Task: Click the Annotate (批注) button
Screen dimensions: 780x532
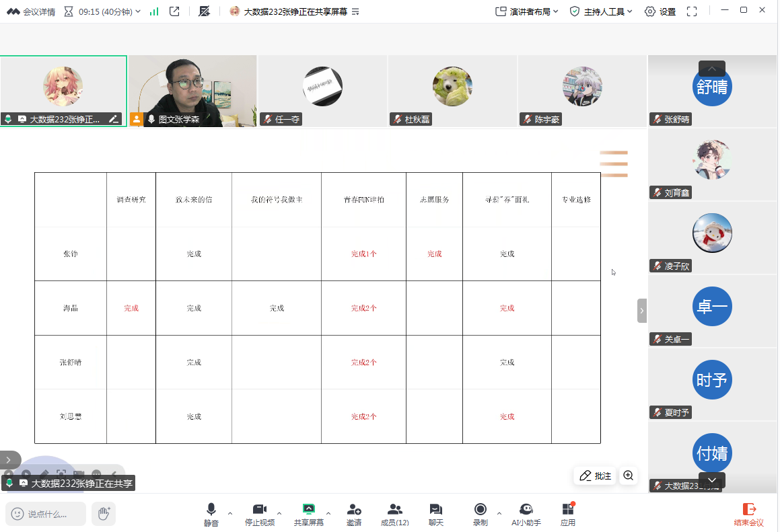Action: pyautogui.click(x=596, y=476)
